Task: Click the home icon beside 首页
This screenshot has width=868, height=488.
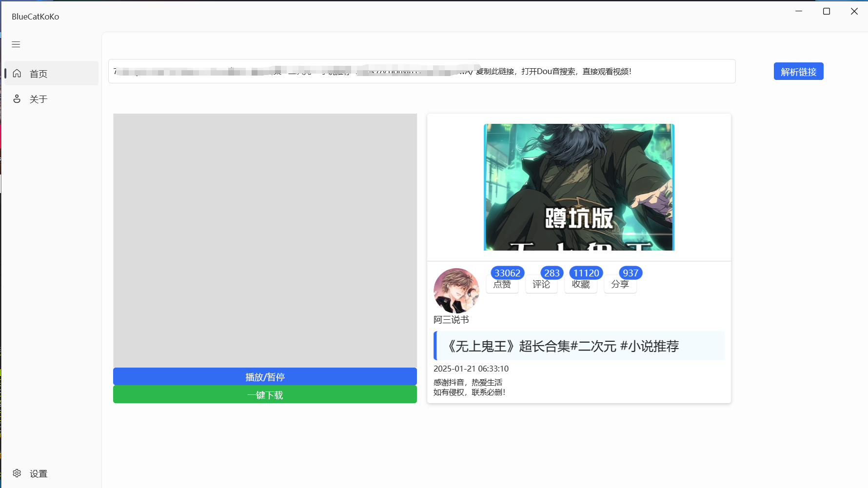Action: coord(17,73)
